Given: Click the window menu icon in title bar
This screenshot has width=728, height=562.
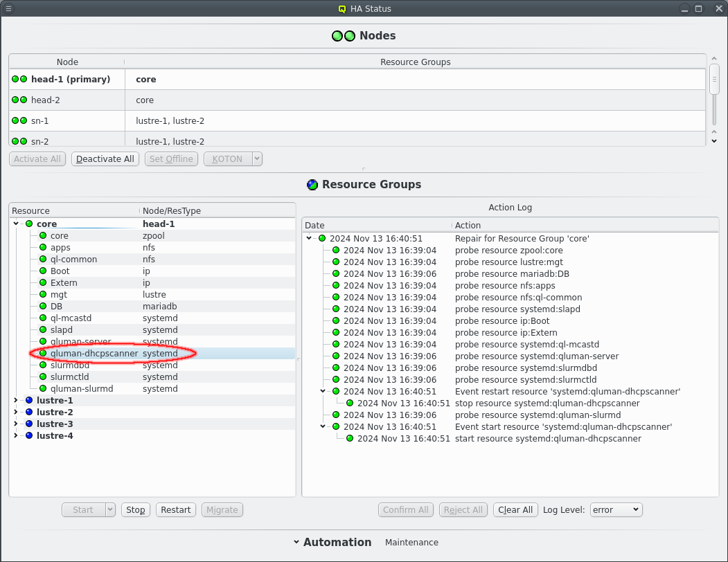Looking at the screenshot, I should click(8, 8).
